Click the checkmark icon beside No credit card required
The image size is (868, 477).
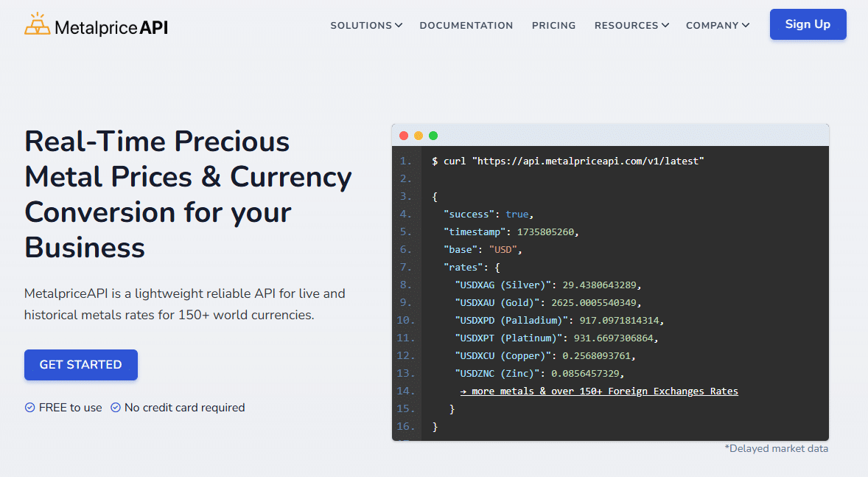(x=116, y=408)
